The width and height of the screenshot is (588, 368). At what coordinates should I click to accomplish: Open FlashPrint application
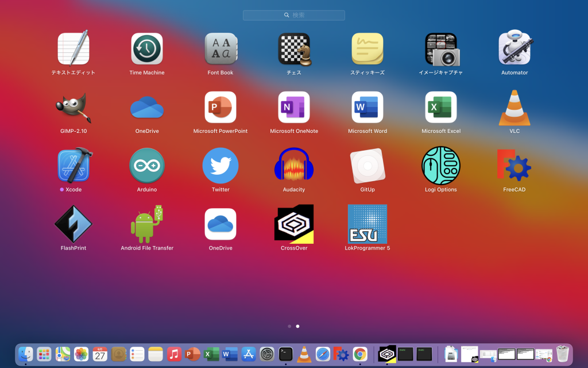73,224
